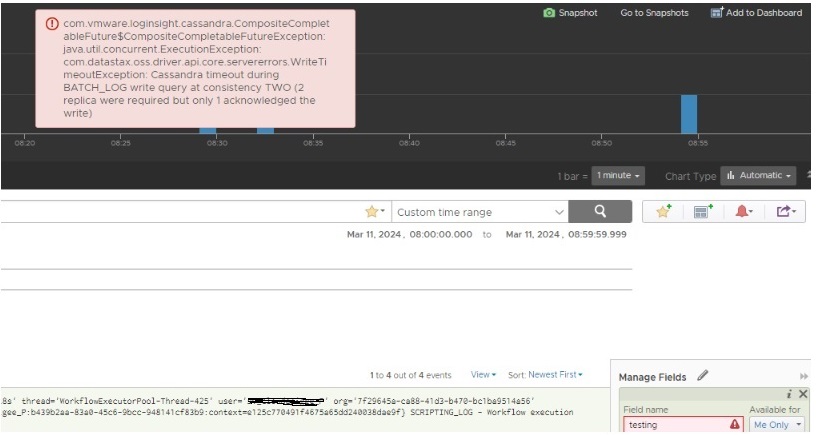
Task: Open the 1 minute bar interval dropdown
Action: tap(618, 176)
